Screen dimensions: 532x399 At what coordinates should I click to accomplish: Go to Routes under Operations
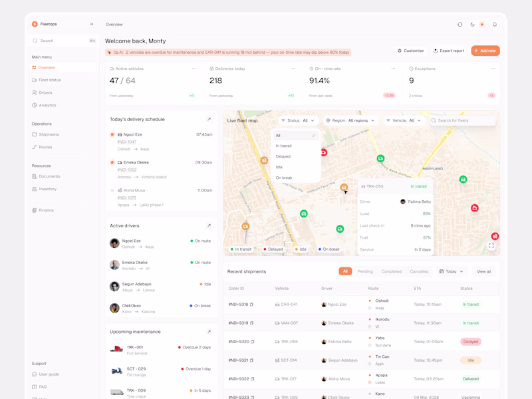point(63,147)
